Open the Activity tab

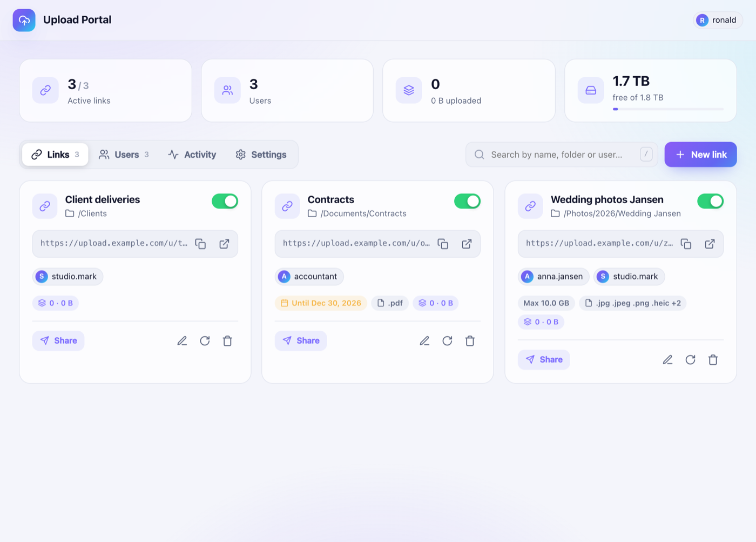pyautogui.click(x=192, y=155)
